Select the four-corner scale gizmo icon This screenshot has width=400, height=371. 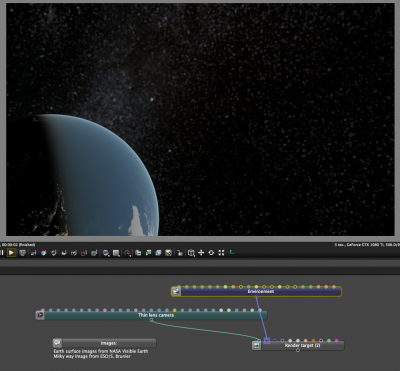click(221, 253)
